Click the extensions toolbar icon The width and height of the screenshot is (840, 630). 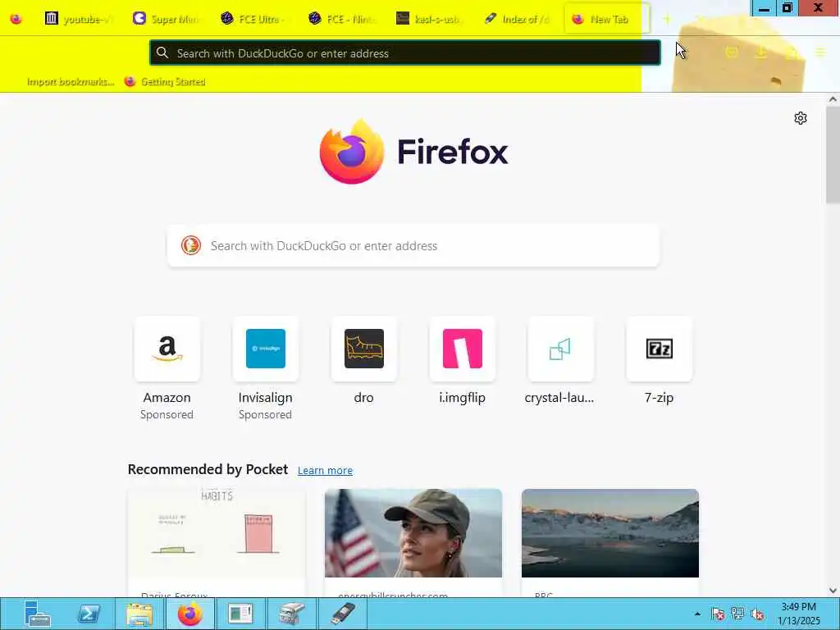pos(792,52)
